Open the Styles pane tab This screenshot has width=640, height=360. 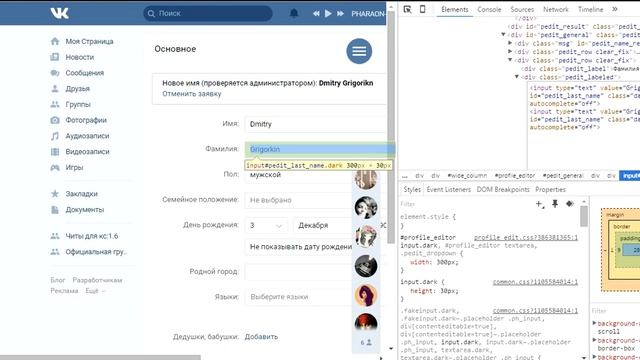click(x=412, y=190)
